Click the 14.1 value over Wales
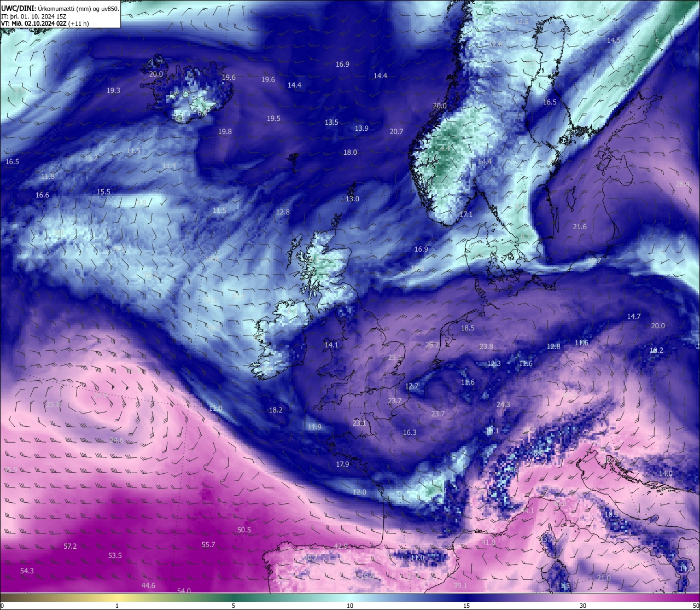Image resolution: width=700 pixels, height=610 pixels. coord(331,345)
